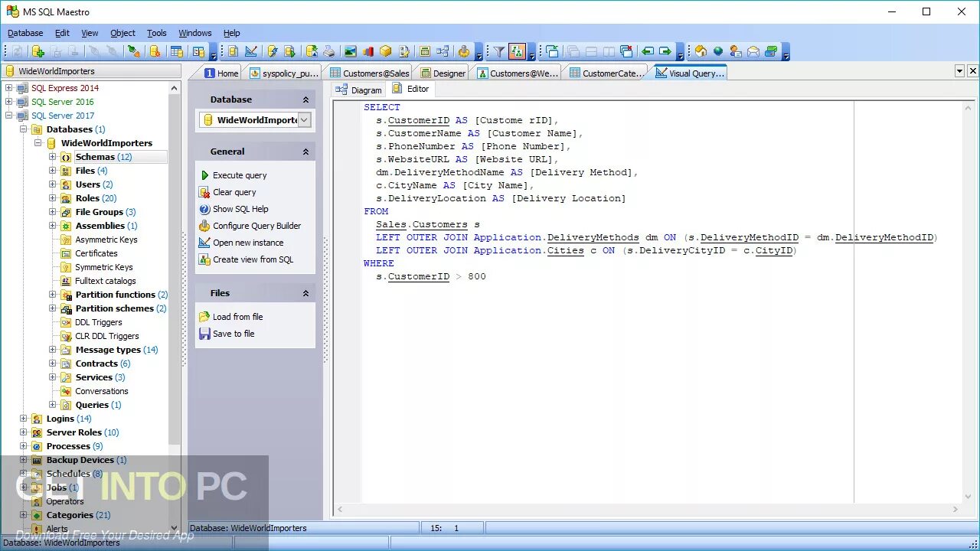Toggle the highlighted tree view toolbar button
This screenshot has height=551, width=980.
pyautogui.click(x=517, y=51)
